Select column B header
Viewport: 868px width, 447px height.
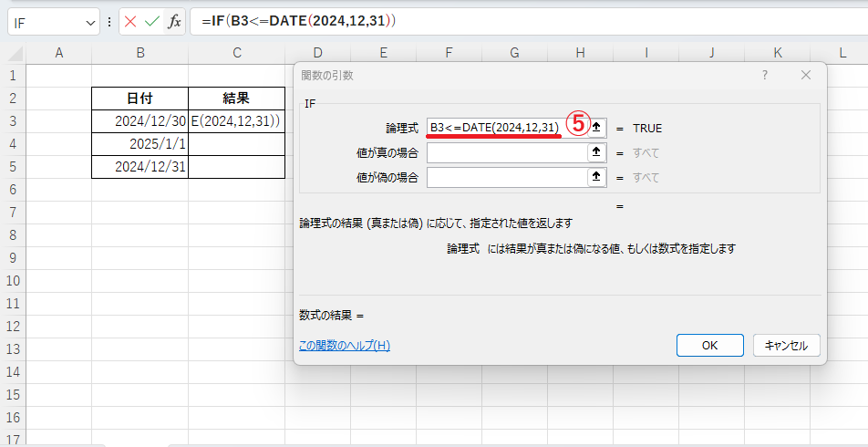[140, 53]
